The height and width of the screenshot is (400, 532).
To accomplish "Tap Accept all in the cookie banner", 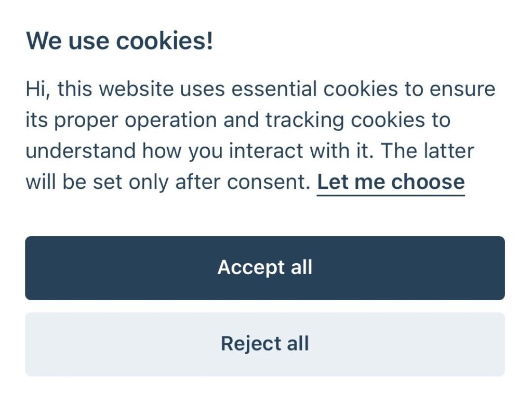I will [265, 268].
